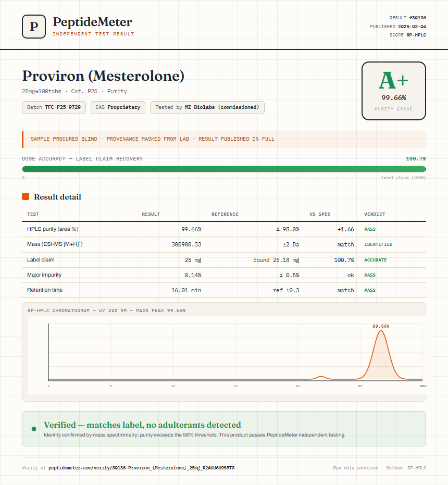Image resolution: width=448 pixels, height=485 pixels.
Task: Click the Mass (ESI-MS [M+H]) row label
Action: pos(55,244)
